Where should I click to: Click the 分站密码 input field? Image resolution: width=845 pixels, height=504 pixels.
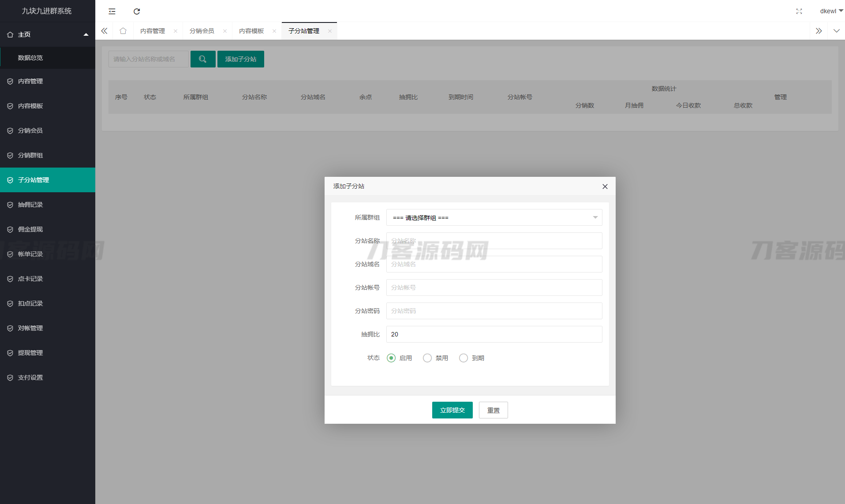494,311
